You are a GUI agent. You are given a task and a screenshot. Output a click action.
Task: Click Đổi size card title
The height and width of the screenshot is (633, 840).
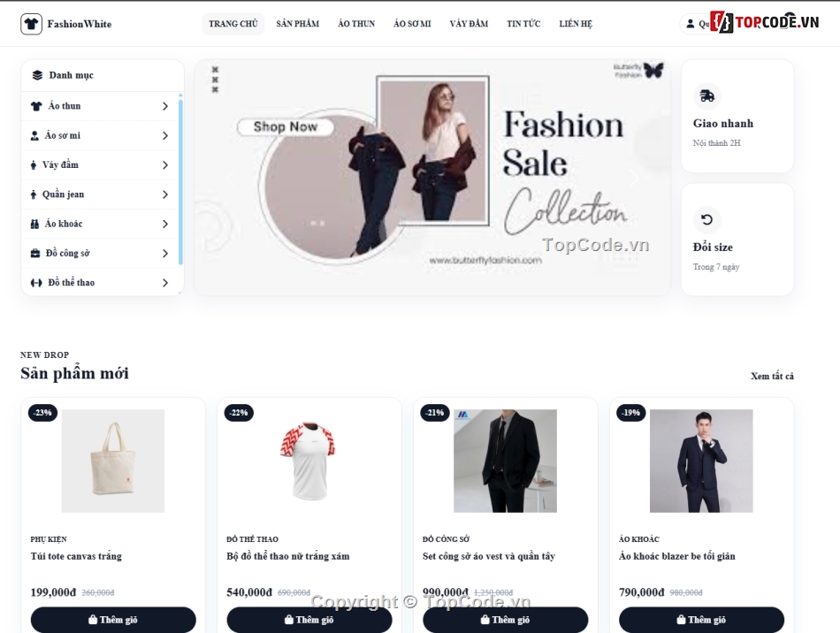click(x=713, y=248)
